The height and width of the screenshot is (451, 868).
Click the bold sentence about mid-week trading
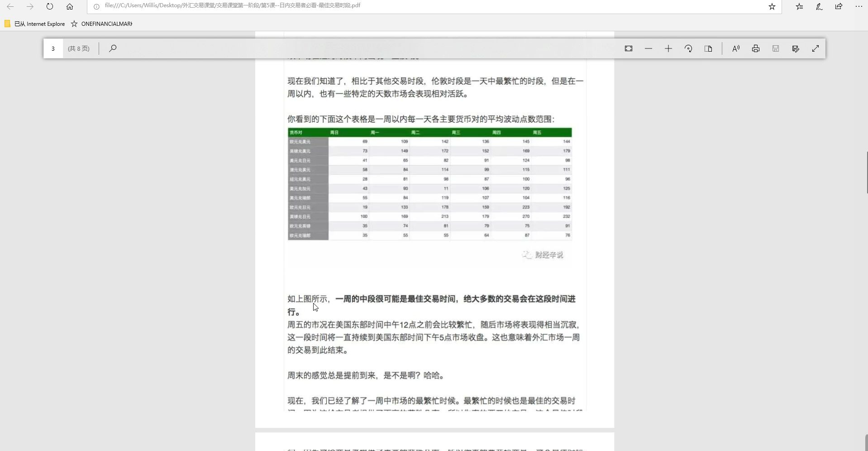(x=432, y=305)
